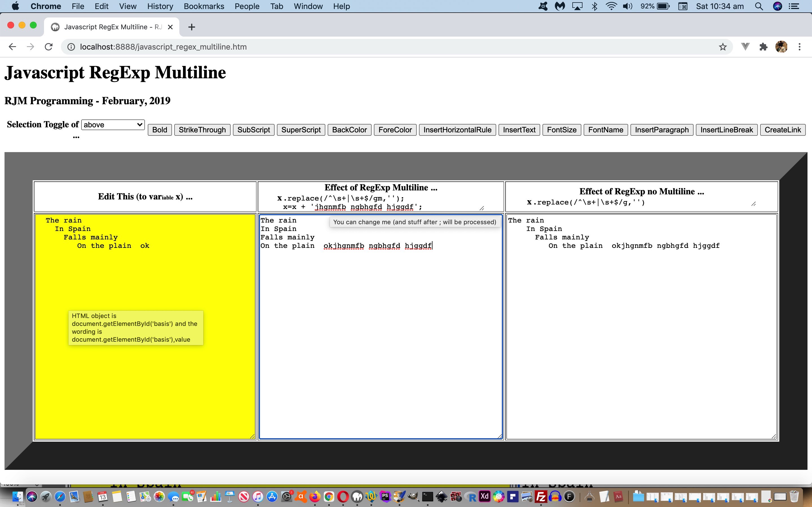Reload the page via the refresh icon
812x507 pixels.
(x=48, y=46)
